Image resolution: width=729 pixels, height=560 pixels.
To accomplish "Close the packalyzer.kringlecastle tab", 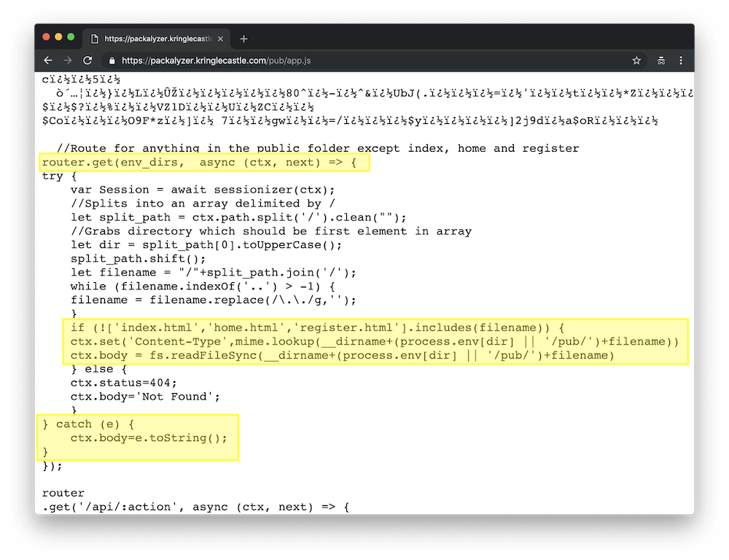I will [220, 39].
